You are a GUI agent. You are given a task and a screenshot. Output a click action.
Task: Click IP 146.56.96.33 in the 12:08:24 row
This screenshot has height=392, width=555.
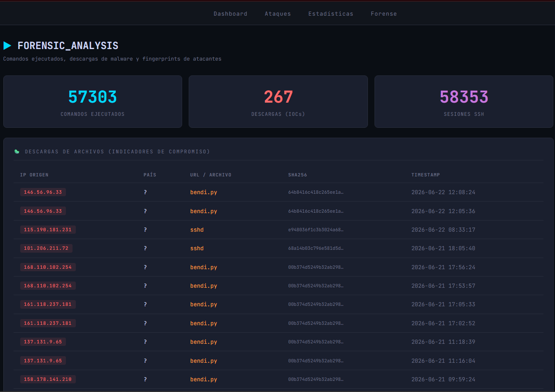(43, 192)
